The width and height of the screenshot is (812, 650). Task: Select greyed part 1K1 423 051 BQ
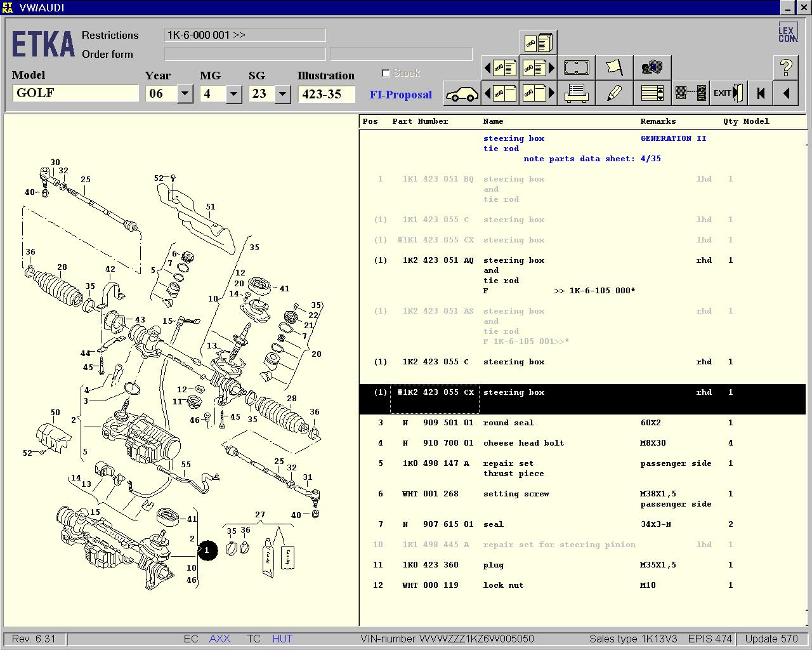pos(582,189)
